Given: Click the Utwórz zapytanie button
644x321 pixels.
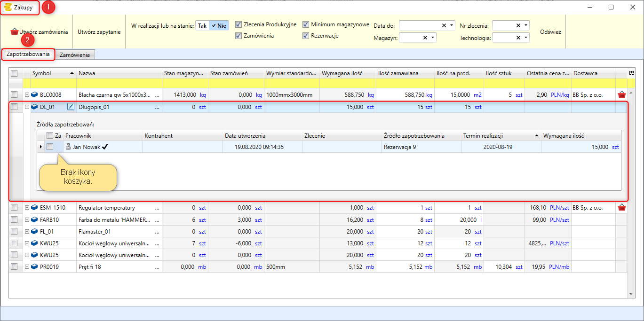Looking at the screenshot, I should [x=99, y=32].
